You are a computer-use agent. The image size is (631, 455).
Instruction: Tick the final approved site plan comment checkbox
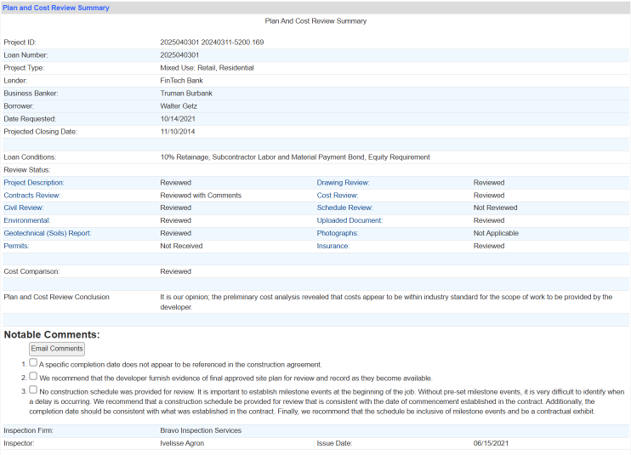pyautogui.click(x=33, y=377)
